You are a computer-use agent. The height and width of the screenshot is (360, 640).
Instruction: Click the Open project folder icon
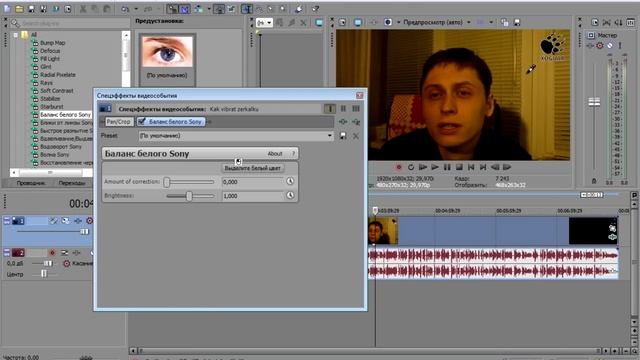[19, 9]
